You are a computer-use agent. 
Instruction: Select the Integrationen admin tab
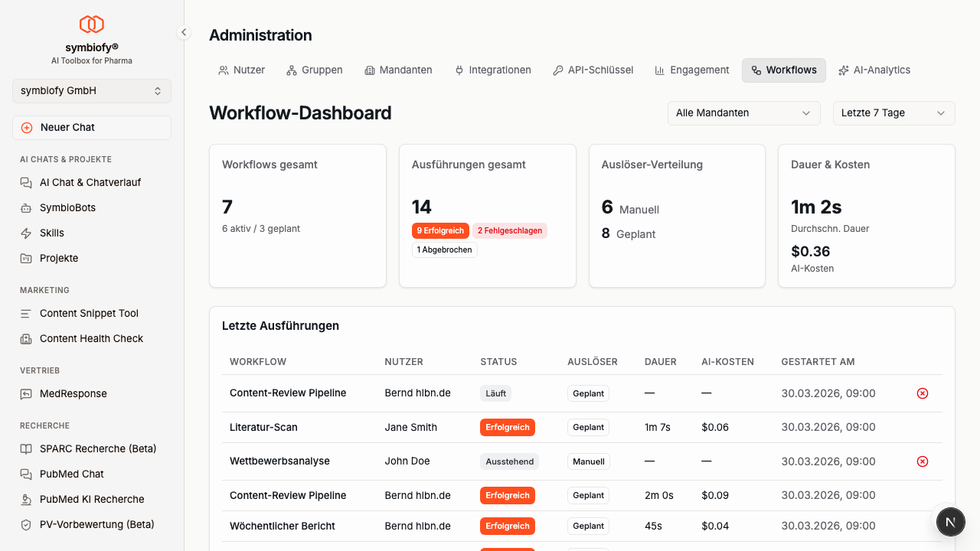492,70
